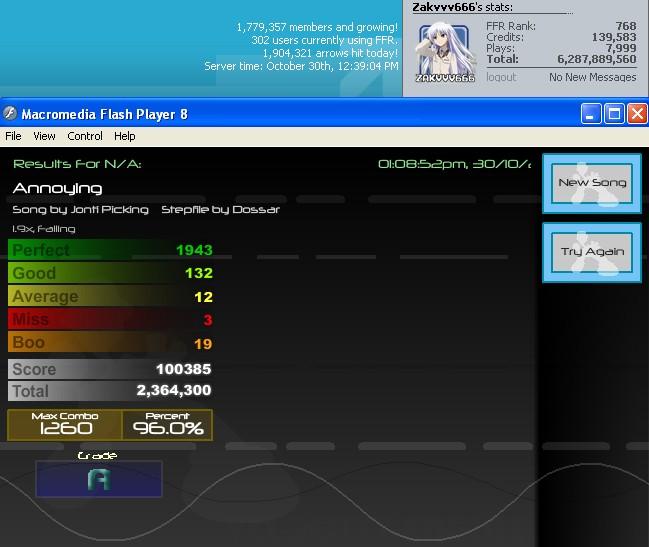Select the Perfect score bar
The image size is (649, 547).
[111, 250]
